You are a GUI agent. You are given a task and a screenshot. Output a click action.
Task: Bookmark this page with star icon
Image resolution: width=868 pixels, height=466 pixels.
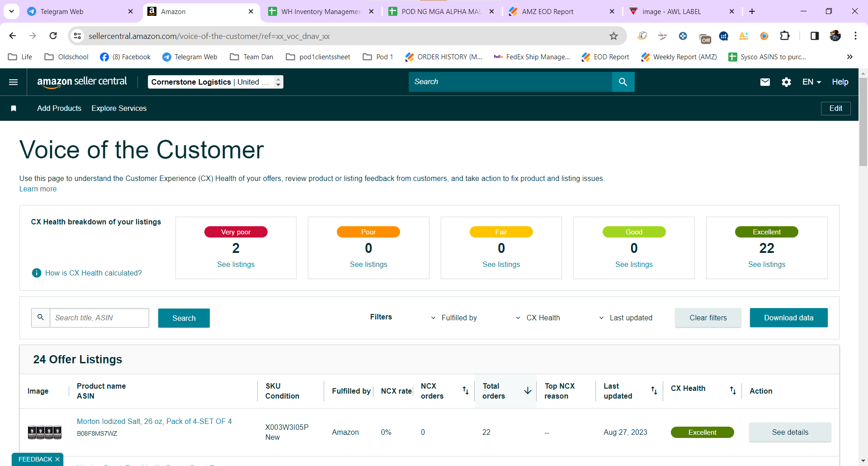pyautogui.click(x=613, y=36)
